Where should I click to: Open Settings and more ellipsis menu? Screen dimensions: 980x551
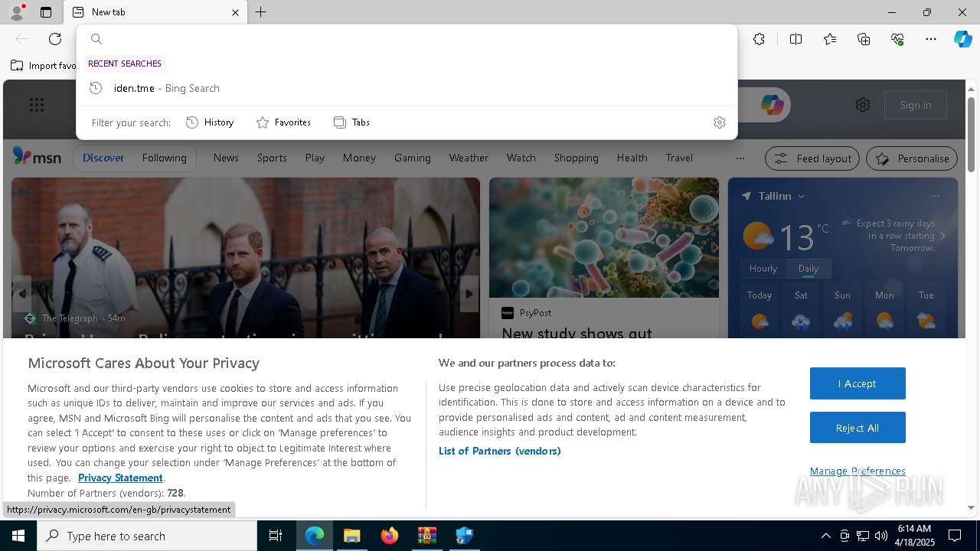[x=931, y=39]
